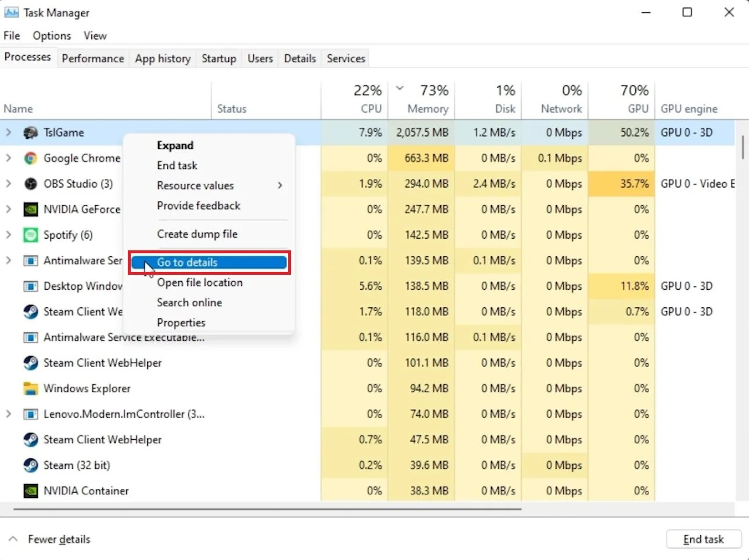The image size is (749, 560).
Task: Expand the Lenovo.Modern.ImController group
Action: point(8,414)
